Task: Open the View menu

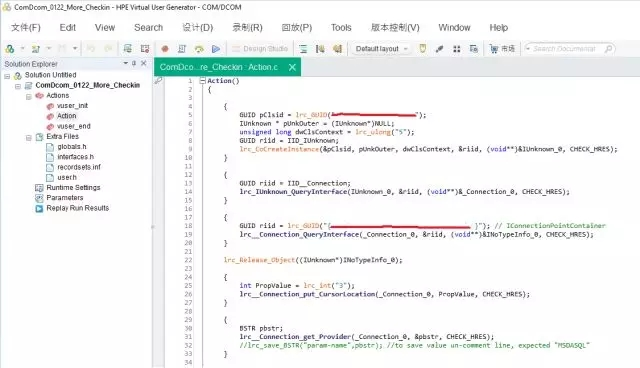Action: [105, 27]
